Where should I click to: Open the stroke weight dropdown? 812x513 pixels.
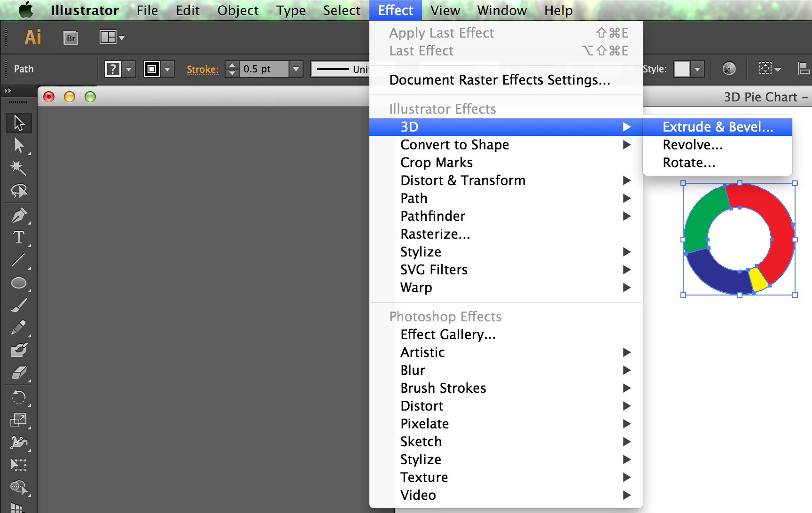(296, 69)
